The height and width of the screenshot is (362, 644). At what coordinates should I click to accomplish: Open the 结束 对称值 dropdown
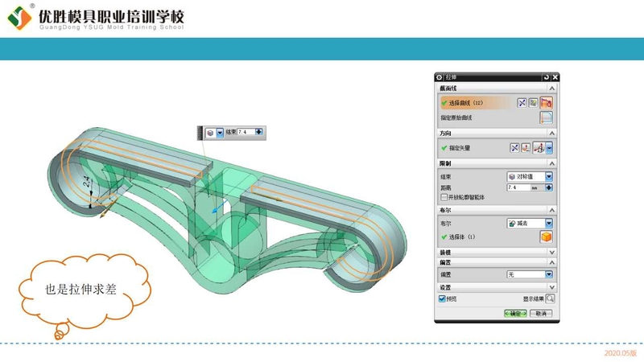point(550,176)
